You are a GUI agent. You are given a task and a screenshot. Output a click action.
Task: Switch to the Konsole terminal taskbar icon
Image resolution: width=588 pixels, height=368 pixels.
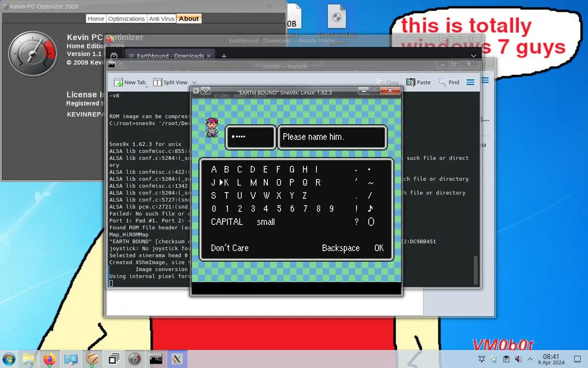coord(156,359)
